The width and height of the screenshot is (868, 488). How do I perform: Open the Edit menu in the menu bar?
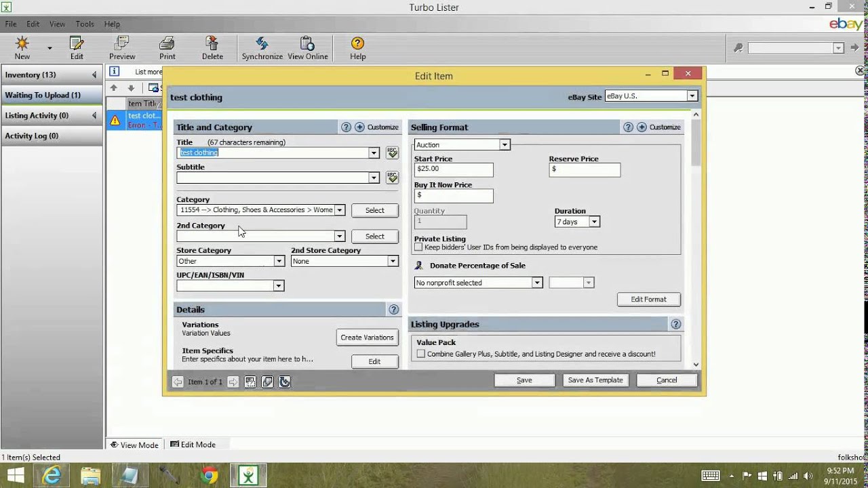(x=33, y=24)
